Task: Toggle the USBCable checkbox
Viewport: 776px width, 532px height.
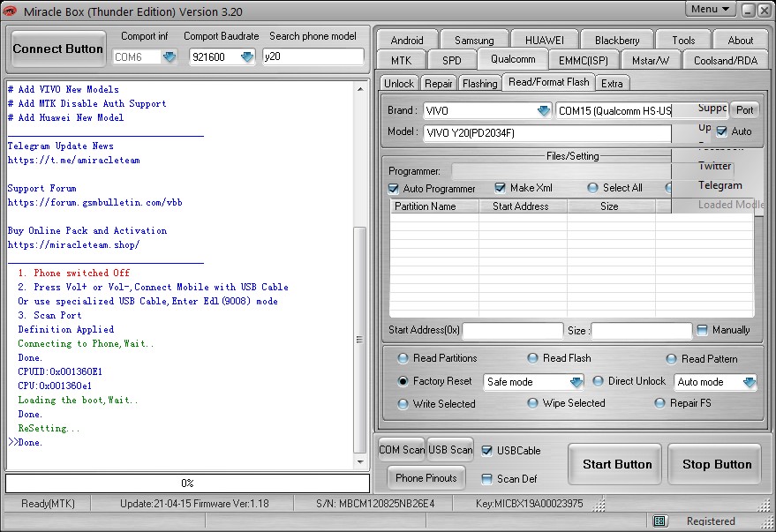Action: (x=487, y=451)
